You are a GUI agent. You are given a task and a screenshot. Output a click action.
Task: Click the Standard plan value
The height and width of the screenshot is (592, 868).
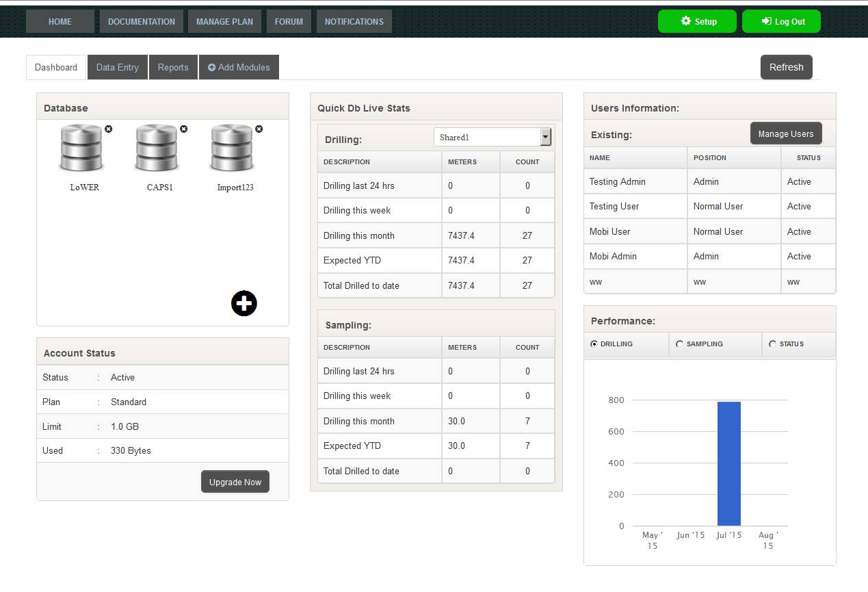coord(129,402)
